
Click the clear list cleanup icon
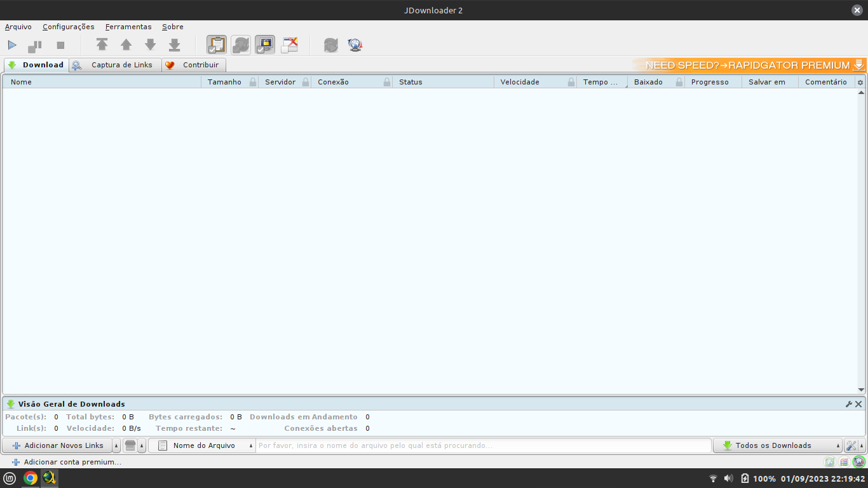130,445
